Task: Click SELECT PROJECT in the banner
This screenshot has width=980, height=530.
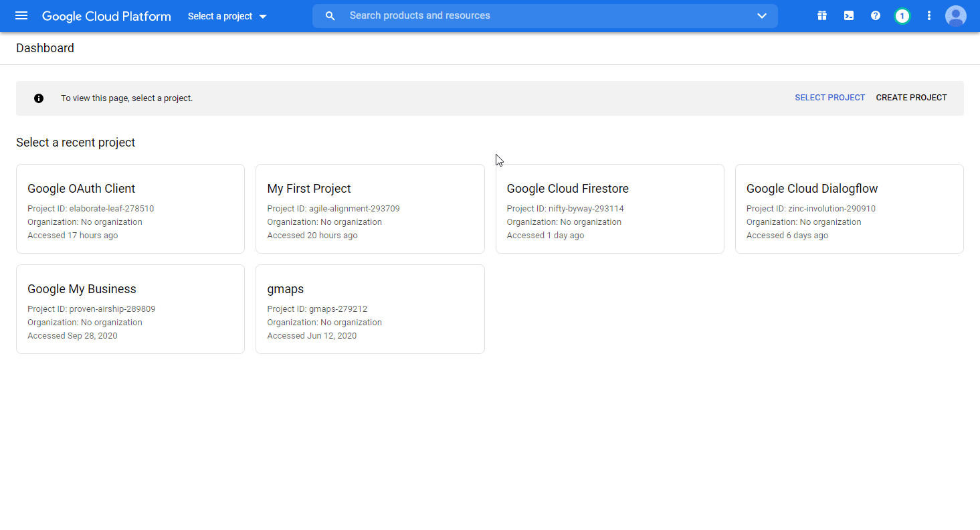Action: 829,97
